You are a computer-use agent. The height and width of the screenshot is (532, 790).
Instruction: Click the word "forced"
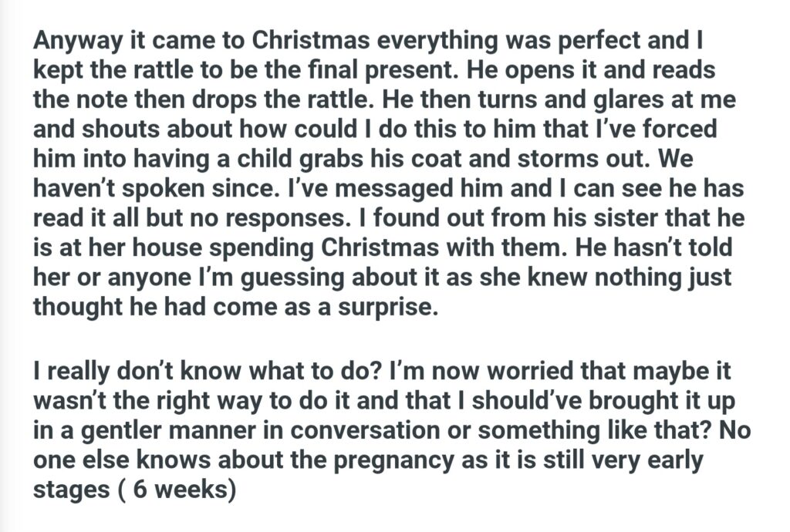click(x=673, y=130)
